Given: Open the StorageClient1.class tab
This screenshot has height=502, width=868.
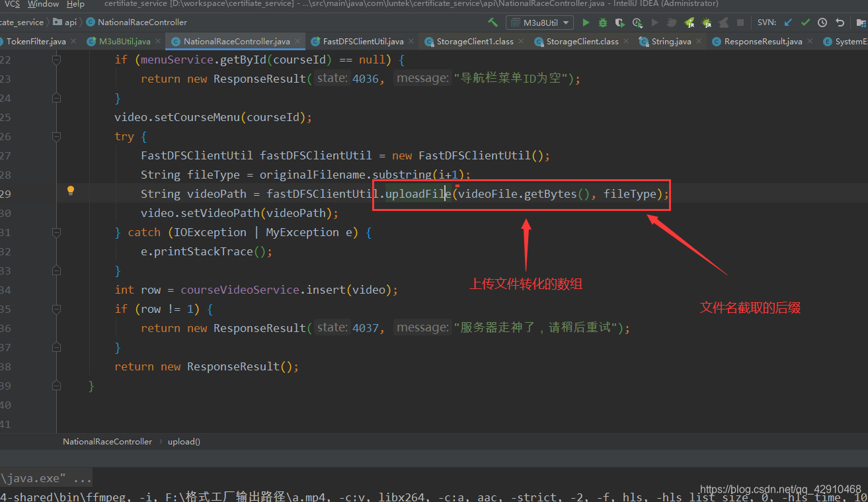Looking at the screenshot, I should pos(475,41).
